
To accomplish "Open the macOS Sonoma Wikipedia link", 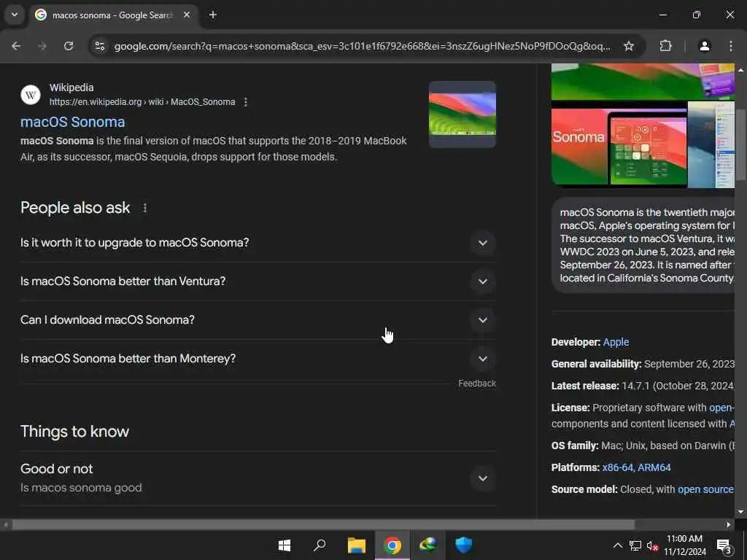I will click(72, 122).
